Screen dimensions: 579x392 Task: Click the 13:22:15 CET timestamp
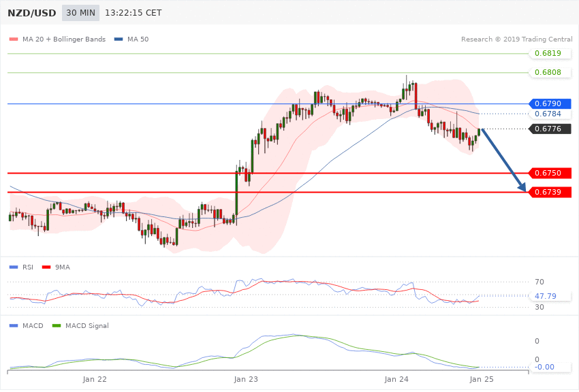134,13
